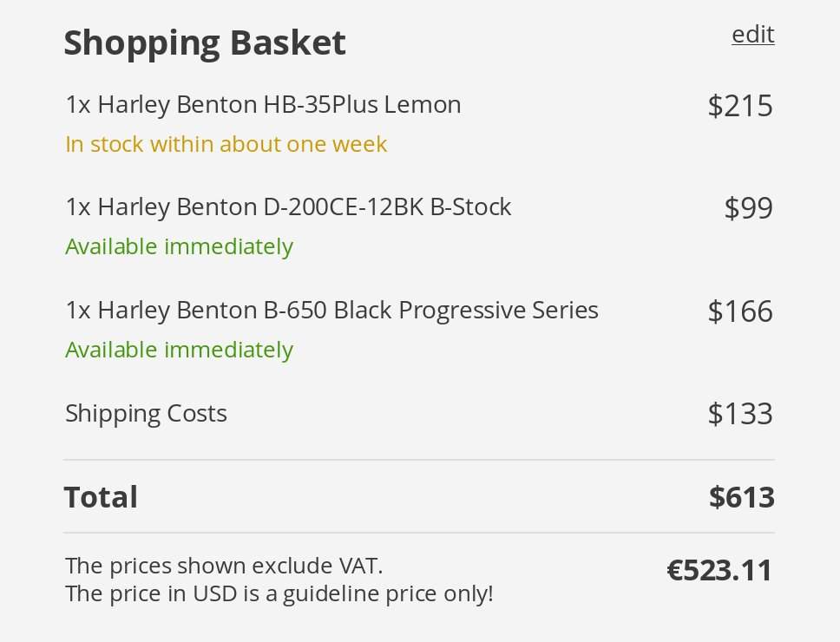Click the bold Total label

pyautogui.click(x=101, y=497)
